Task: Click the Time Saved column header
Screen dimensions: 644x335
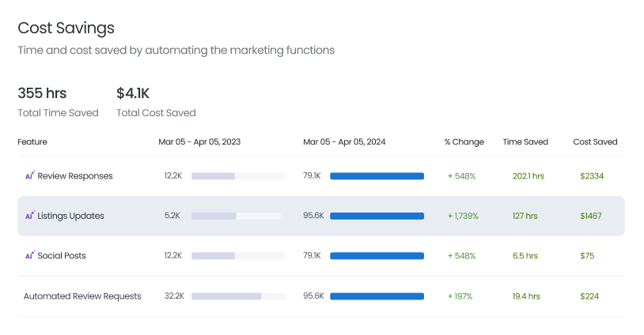Action: pos(525,142)
